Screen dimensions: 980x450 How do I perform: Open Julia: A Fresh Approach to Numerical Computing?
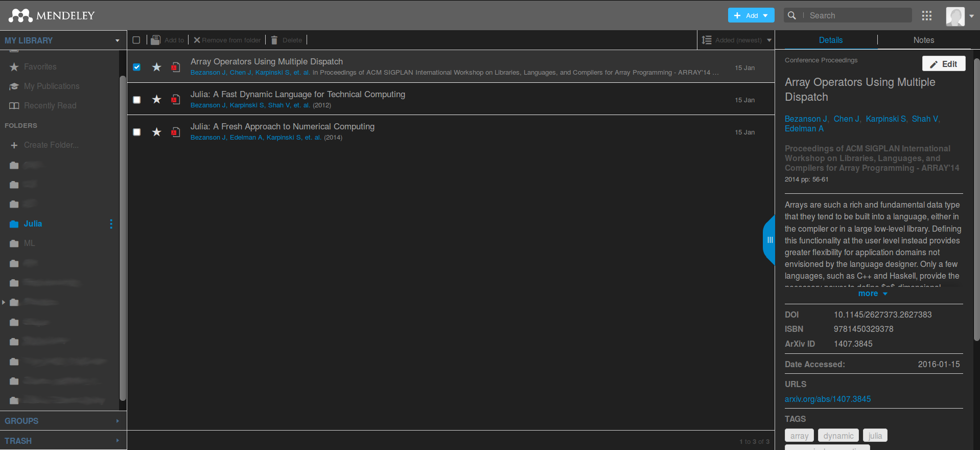(x=283, y=126)
